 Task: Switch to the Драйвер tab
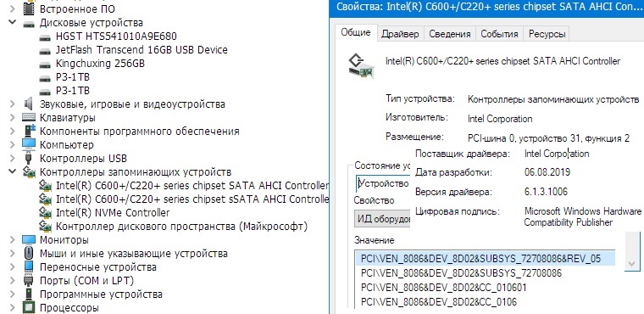click(400, 34)
